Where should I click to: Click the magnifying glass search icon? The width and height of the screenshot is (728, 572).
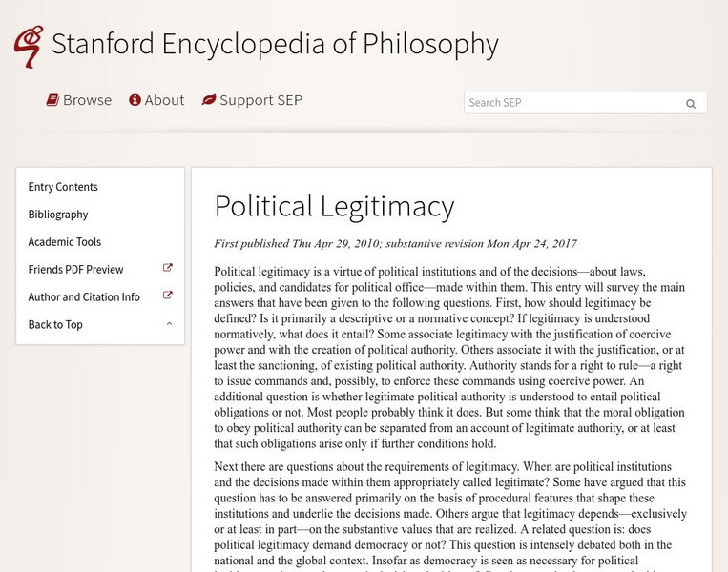[x=691, y=104]
